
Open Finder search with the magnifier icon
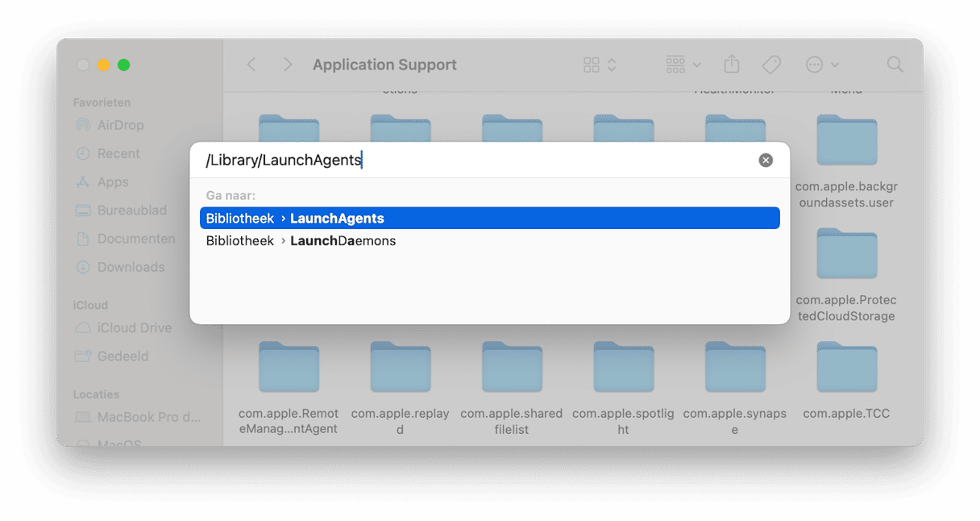895,65
